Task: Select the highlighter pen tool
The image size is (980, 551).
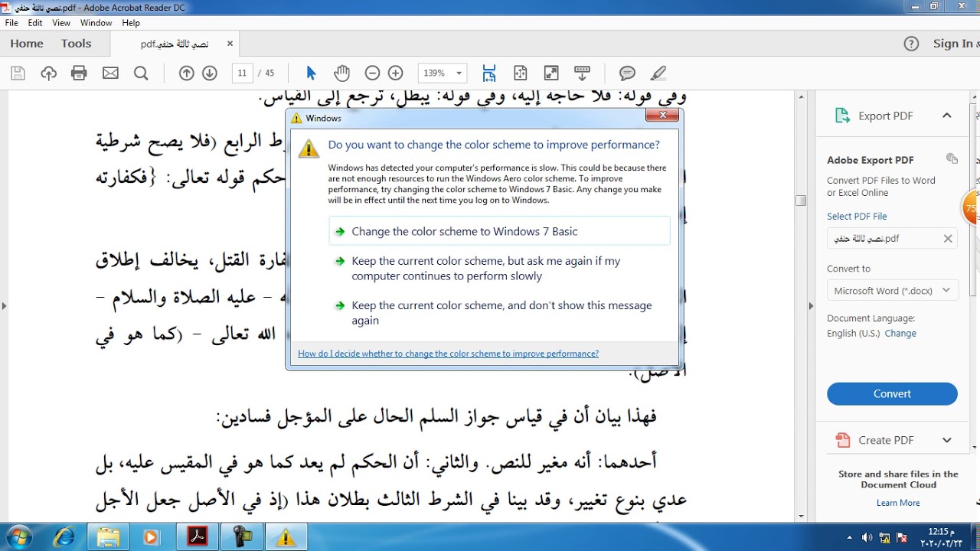Action: 658,73
